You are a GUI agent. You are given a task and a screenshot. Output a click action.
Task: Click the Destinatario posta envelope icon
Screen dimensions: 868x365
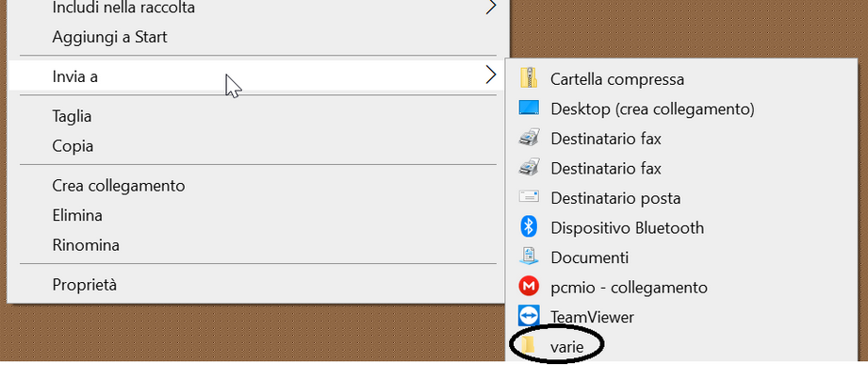click(529, 196)
